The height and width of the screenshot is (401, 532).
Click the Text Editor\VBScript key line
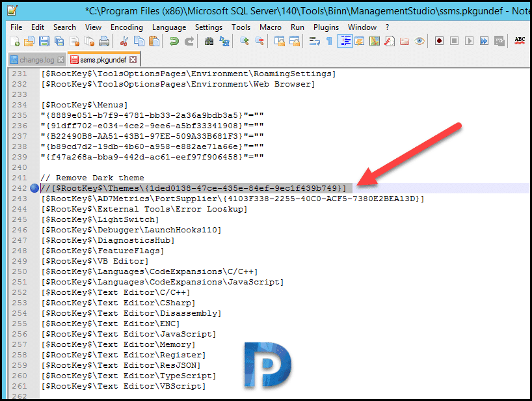click(x=123, y=387)
